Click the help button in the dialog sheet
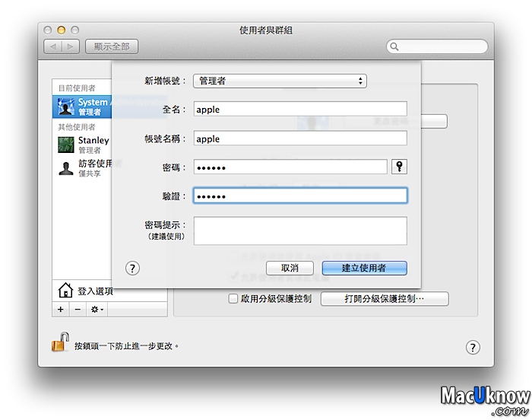Viewport: 532px width, 420px height. [132, 268]
